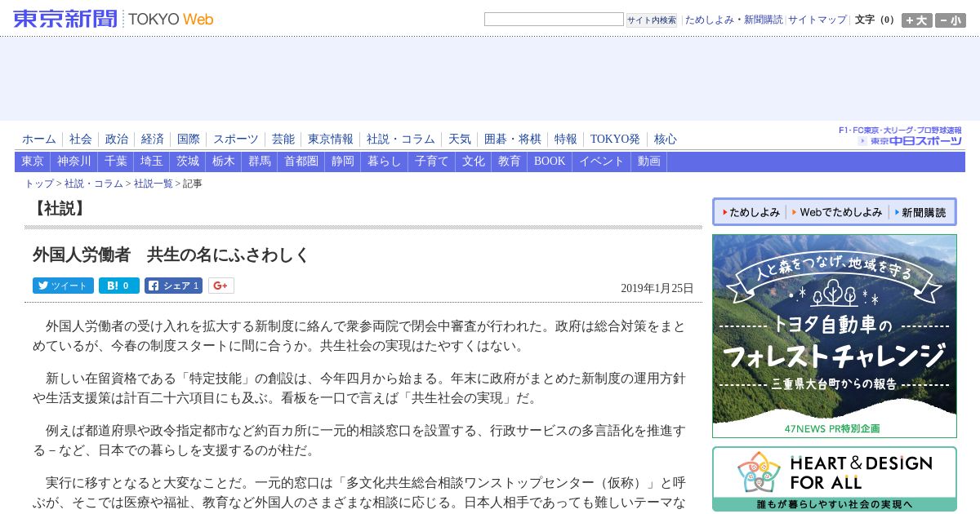Click the 【社説】 section heading
The width and height of the screenshot is (980, 514).
[58, 209]
